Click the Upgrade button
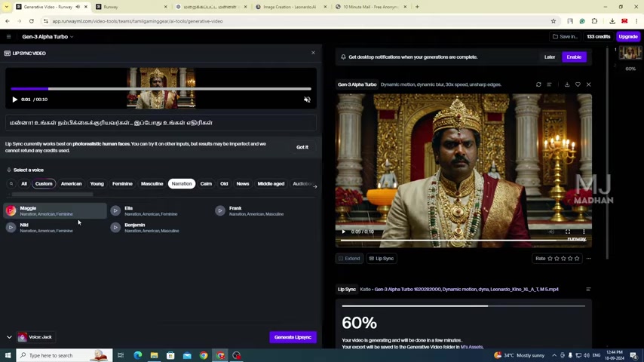Screen dimensions: 644x362 [x=628, y=36]
